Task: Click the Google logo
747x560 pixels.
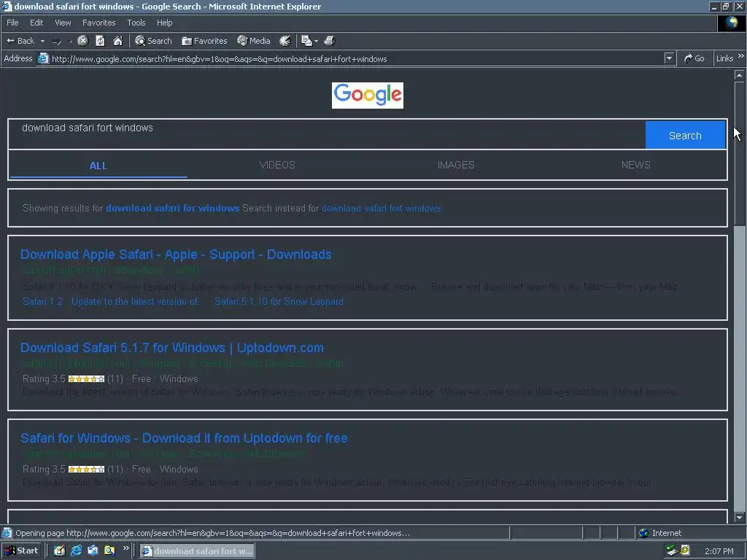Action: (368, 96)
